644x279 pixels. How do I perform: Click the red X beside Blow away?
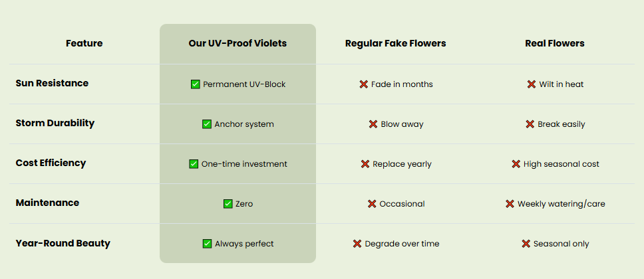373,124
